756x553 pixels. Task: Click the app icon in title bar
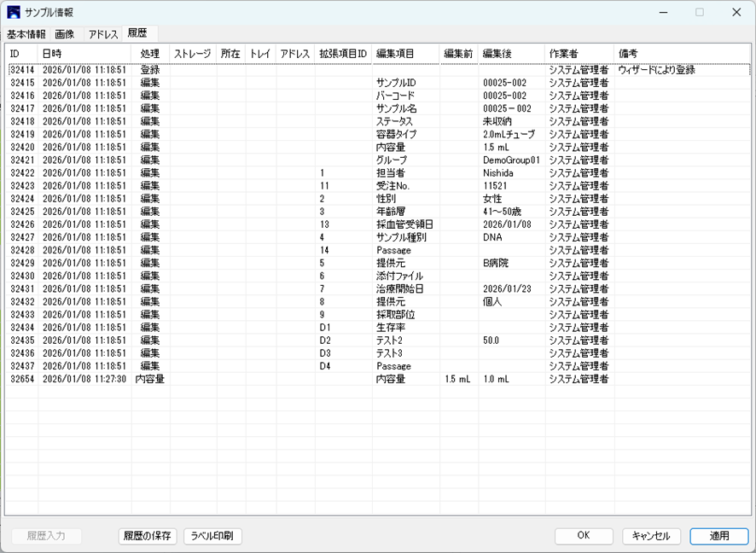coord(14,13)
